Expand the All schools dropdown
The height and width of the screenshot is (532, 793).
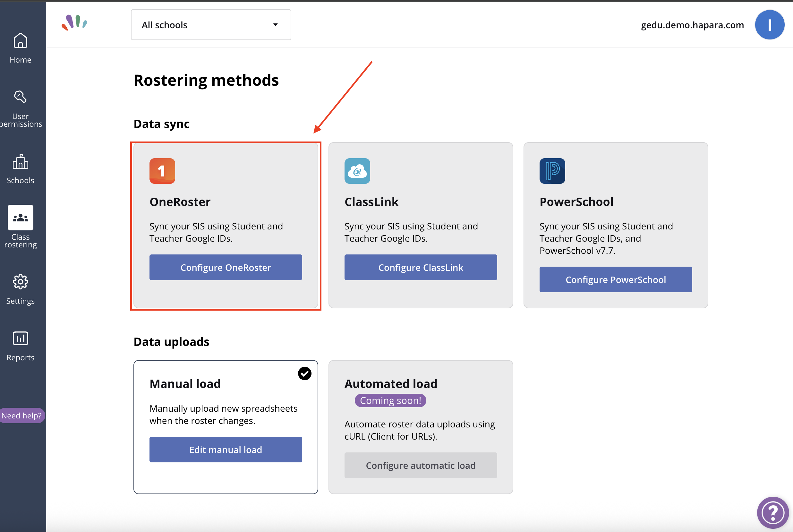(211, 25)
